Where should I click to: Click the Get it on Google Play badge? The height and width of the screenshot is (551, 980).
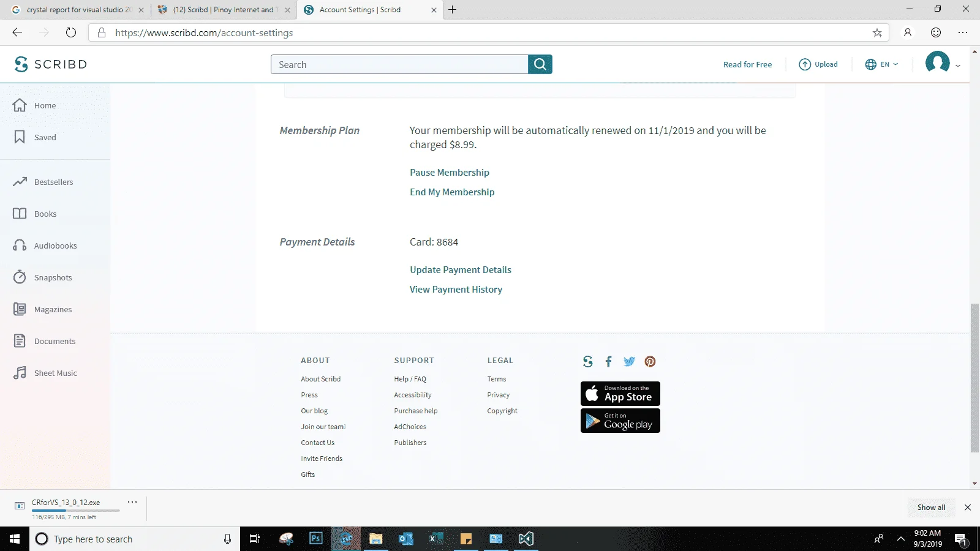[620, 421]
